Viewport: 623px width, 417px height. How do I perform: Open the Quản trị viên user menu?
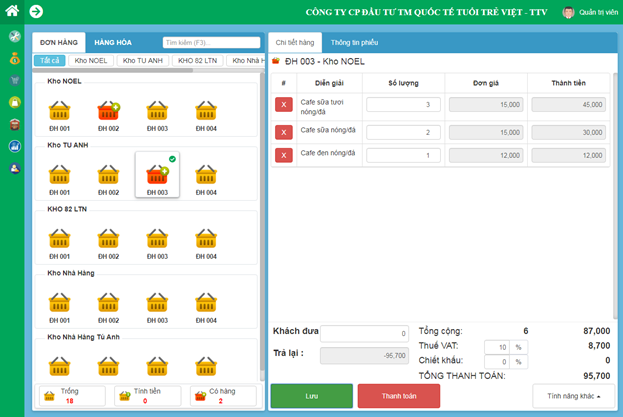click(x=590, y=13)
